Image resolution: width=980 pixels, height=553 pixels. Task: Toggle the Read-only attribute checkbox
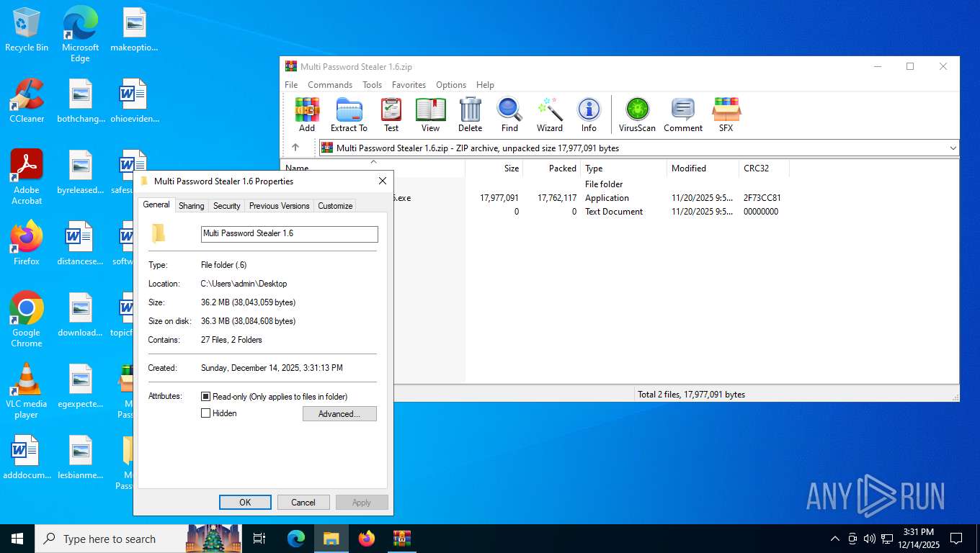click(205, 397)
